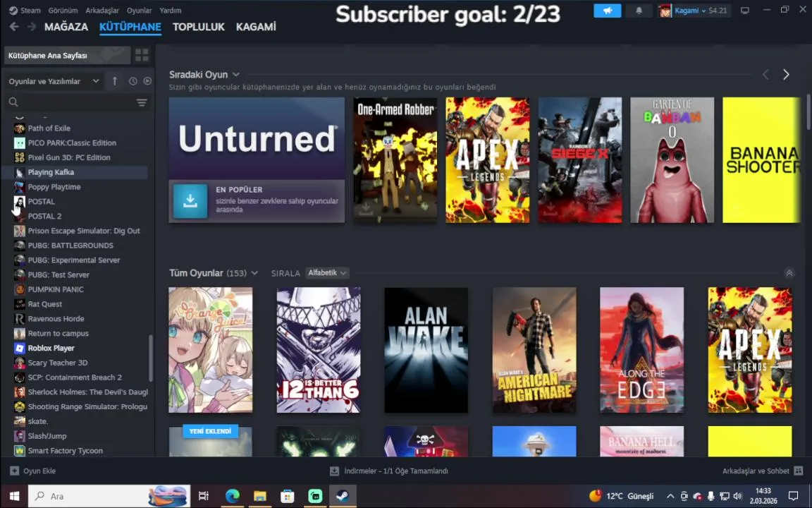Show previous Sıradaki Oyun shelf items
This screenshot has width=812, height=508.
point(765,75)
